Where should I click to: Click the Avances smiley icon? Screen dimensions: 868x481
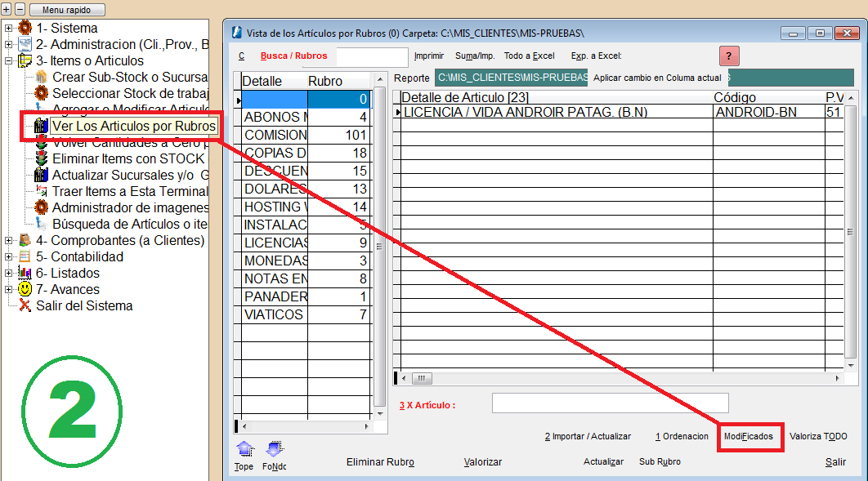tap(25, 289)
